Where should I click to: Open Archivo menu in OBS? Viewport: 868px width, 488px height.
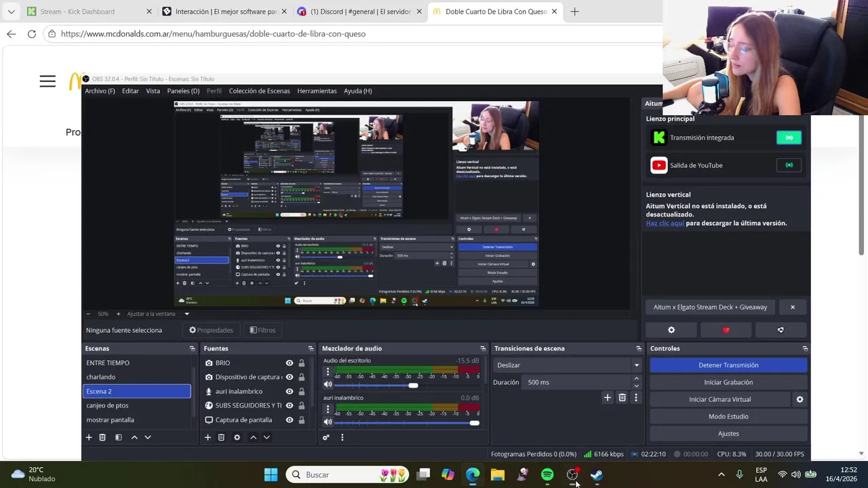click(100, 91)
